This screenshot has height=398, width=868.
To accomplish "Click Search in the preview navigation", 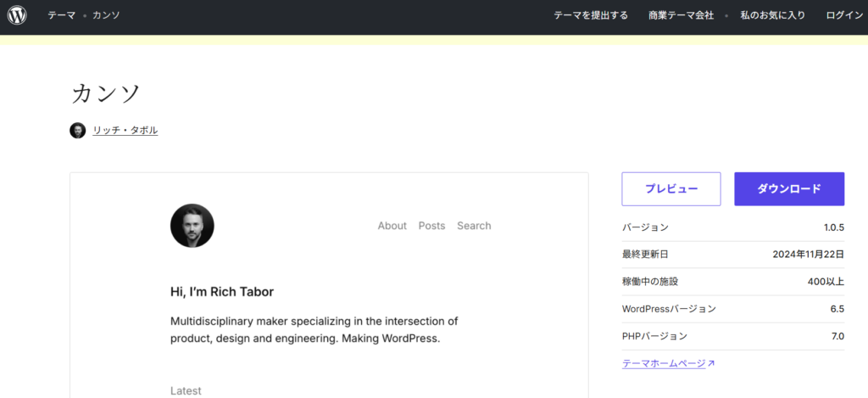I will tap(474, 226).
